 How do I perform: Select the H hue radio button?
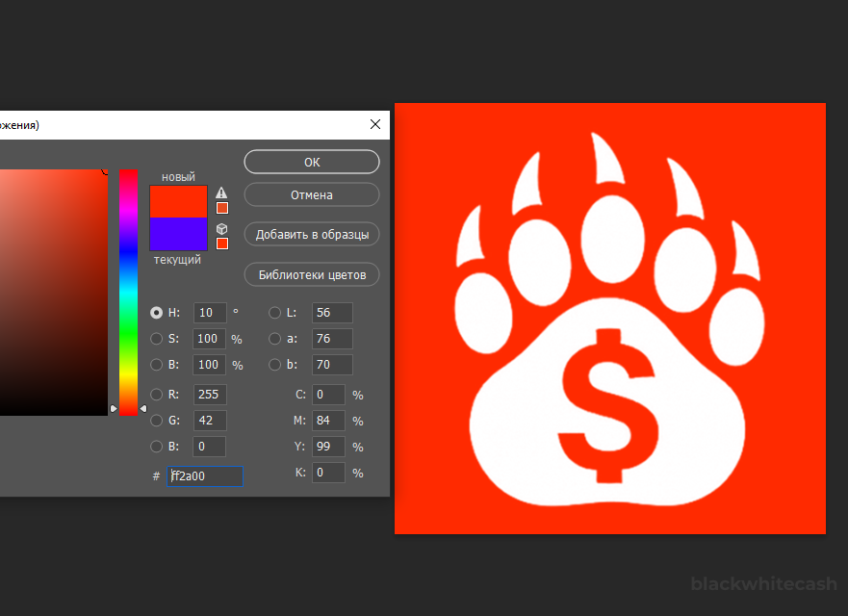(x=157, y=313)
